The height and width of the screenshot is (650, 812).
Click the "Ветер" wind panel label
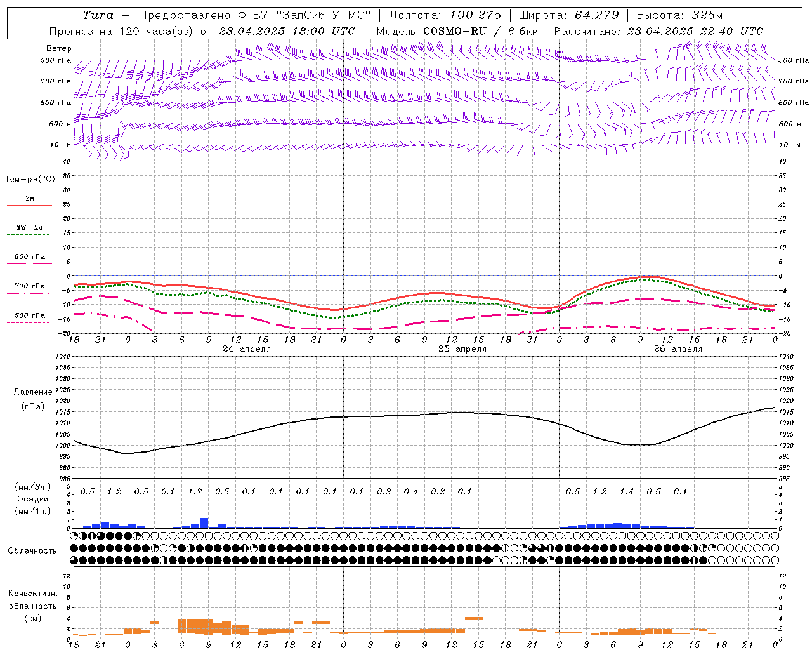[58, 48]
